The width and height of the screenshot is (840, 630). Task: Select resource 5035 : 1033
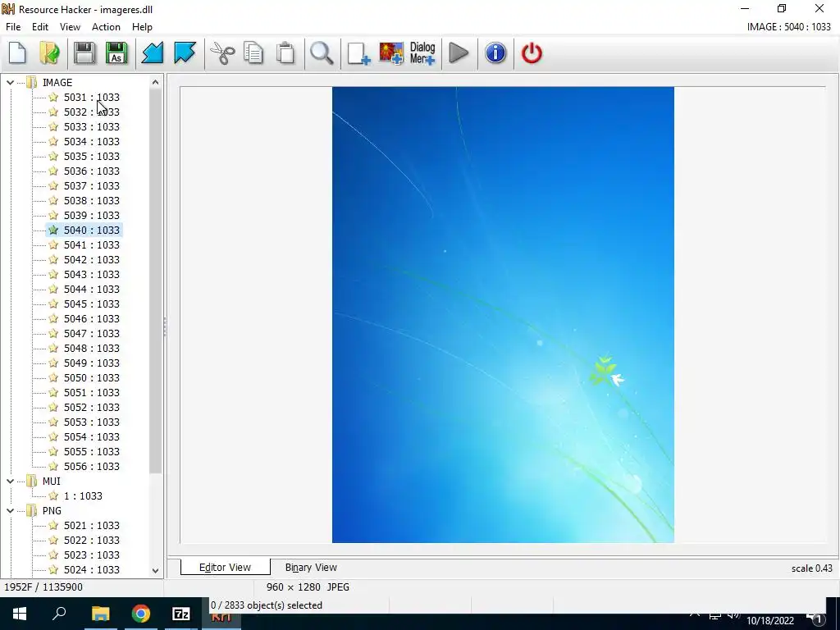(92, 157)
